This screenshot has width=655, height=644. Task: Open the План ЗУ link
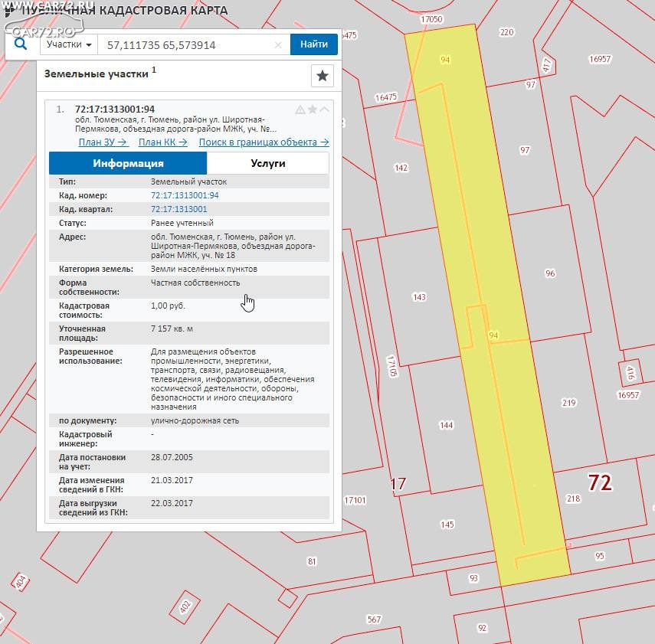pyautogui.click(x=103, y=142)
